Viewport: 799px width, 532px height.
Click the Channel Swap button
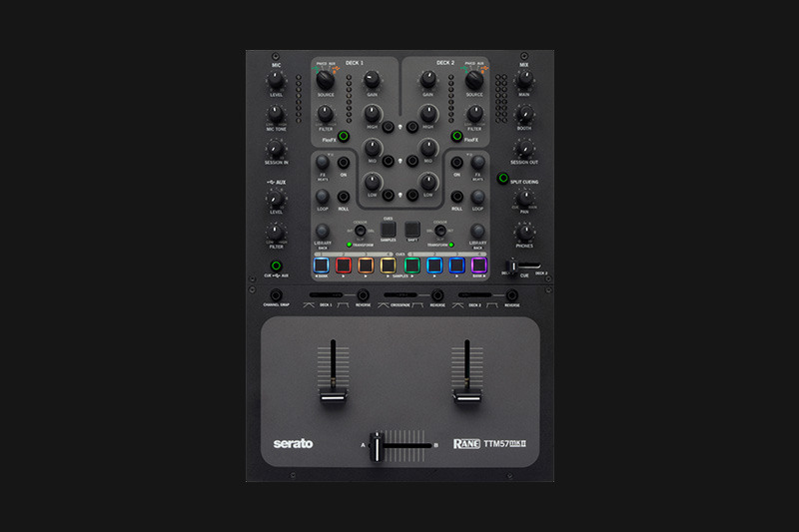tap(276, 295)
